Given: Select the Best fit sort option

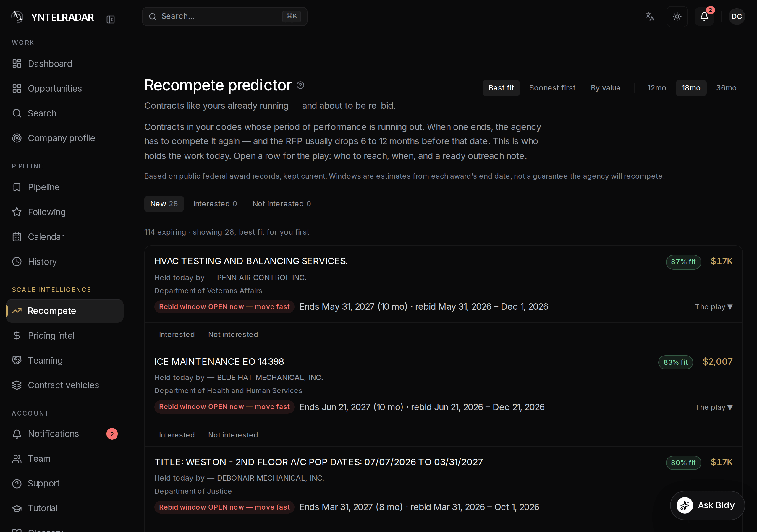Looking at the screenshot, I should (x=501, y=88).
